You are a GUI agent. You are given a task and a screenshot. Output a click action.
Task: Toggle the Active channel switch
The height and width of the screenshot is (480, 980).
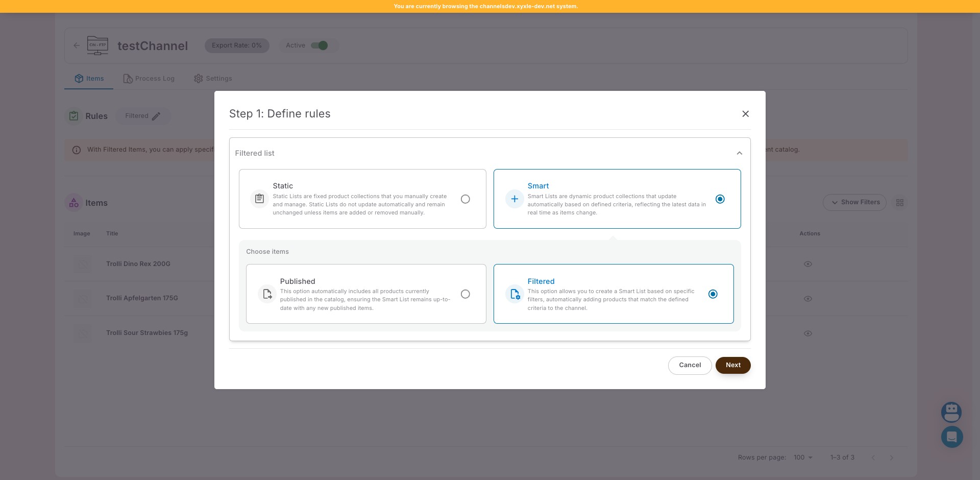[320, 45]
